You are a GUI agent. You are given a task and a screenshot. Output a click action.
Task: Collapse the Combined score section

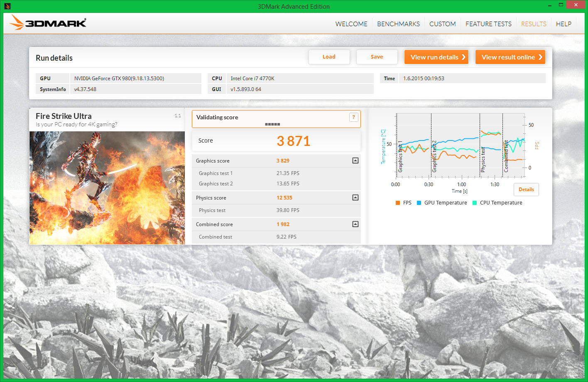click(x=355, y=224)
